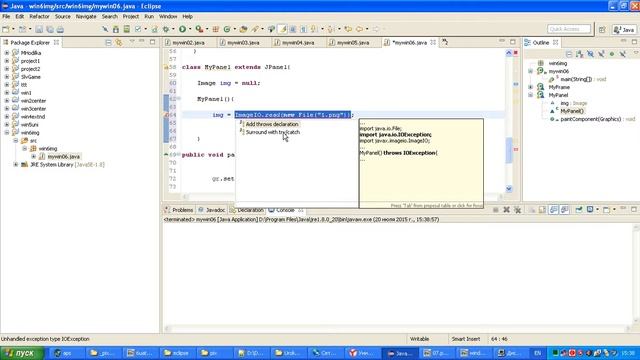Select mywin06.java in Package Explorer
Viewport: 640px width, 360px height.
coord(63,156)
